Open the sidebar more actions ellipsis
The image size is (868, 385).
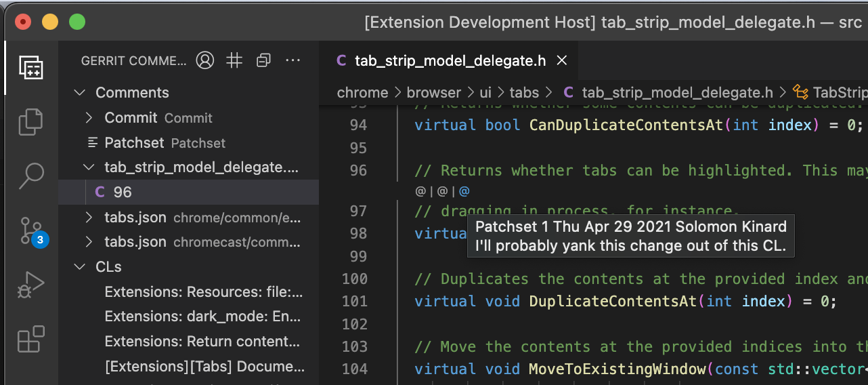point(292,61)
